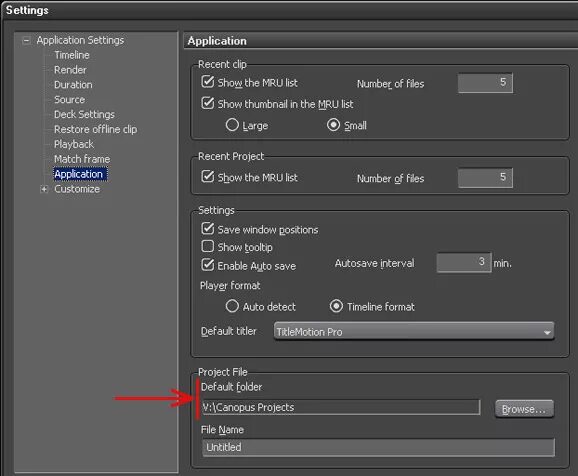Select the Small thumbnail radio button
578x476 pixels.
[x=333, y=125]
